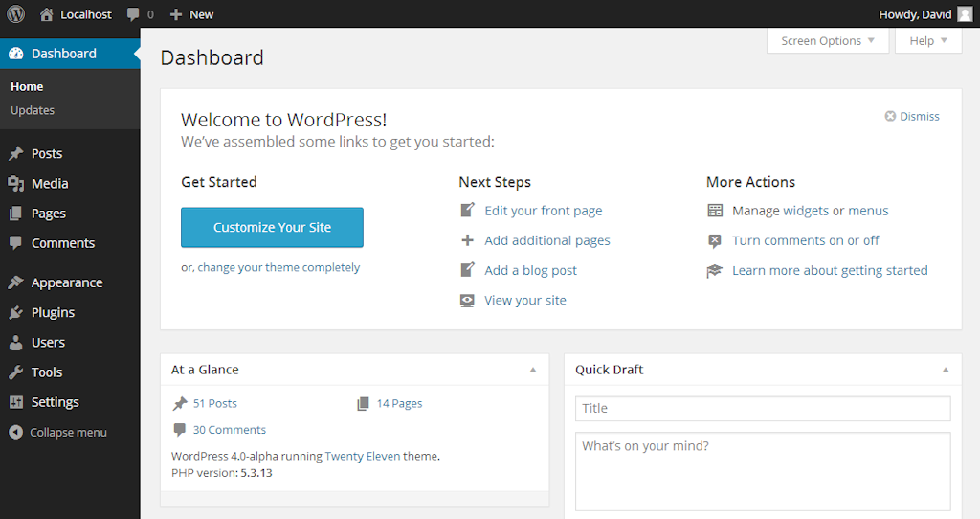The image size is (980, 519).
Task: Click the Customize Your Site button
Action: [x=272, y=228]
